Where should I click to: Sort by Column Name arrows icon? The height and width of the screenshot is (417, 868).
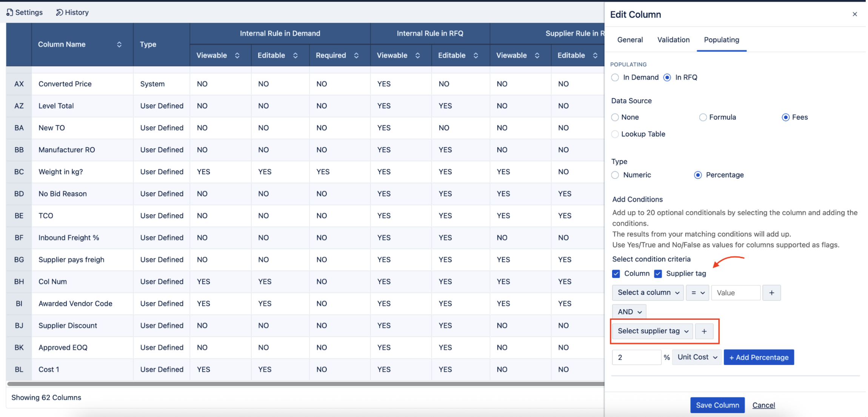(119, 44)
